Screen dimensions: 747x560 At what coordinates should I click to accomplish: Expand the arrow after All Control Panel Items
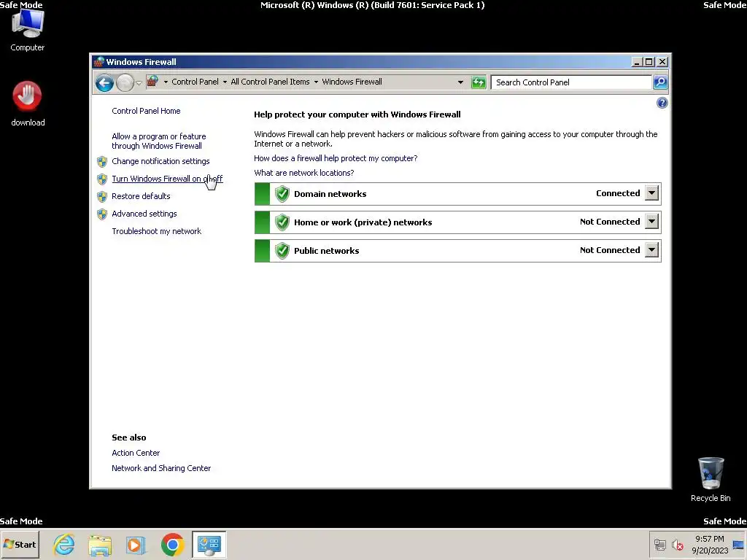316,82
